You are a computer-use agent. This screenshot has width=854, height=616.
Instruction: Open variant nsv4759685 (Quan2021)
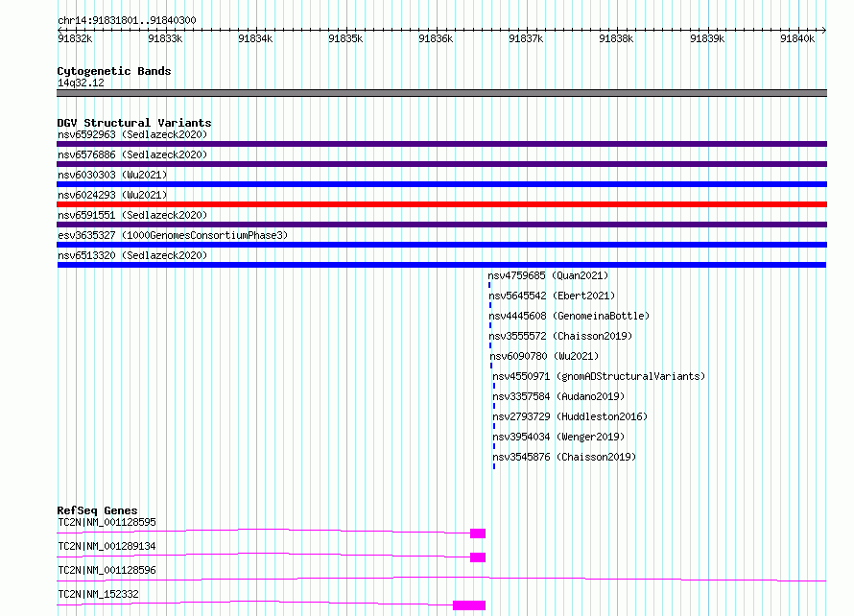tap(548, 275)
